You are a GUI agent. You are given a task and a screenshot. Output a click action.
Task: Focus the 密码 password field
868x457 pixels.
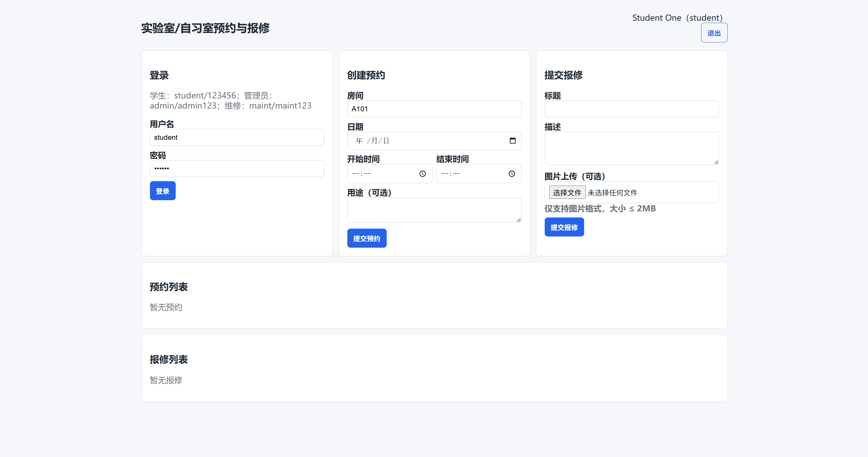point(237,169)
